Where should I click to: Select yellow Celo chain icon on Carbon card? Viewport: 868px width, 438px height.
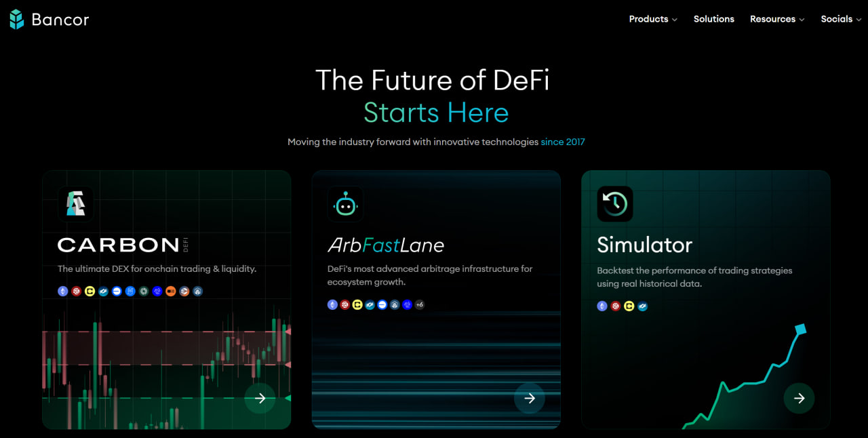coord(90,291)
